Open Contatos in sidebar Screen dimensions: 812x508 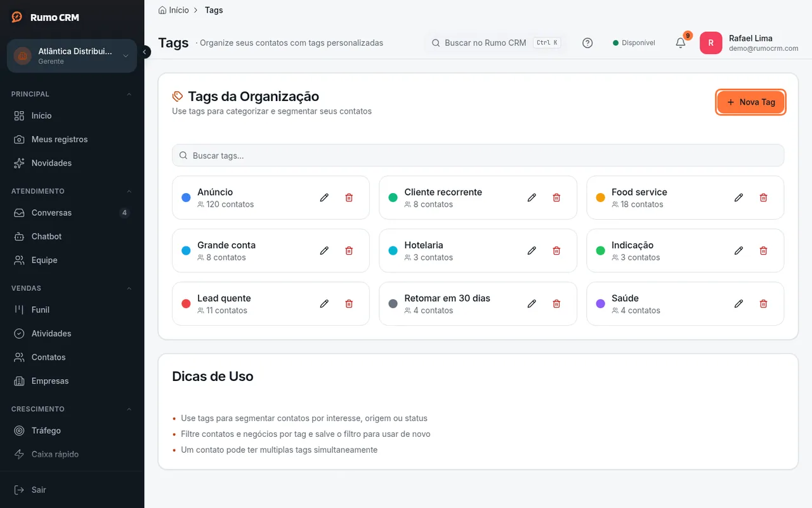coord(72,358)
